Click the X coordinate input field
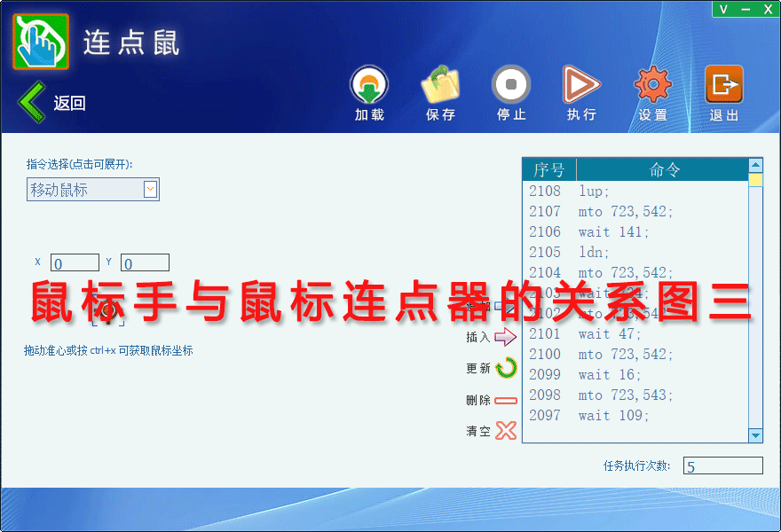 (x=75, y=262)
